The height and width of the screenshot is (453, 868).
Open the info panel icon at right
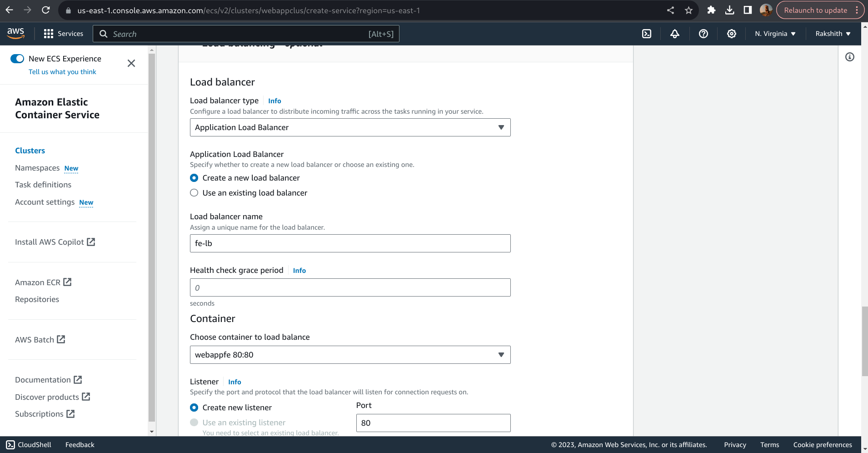click(849, 57)
